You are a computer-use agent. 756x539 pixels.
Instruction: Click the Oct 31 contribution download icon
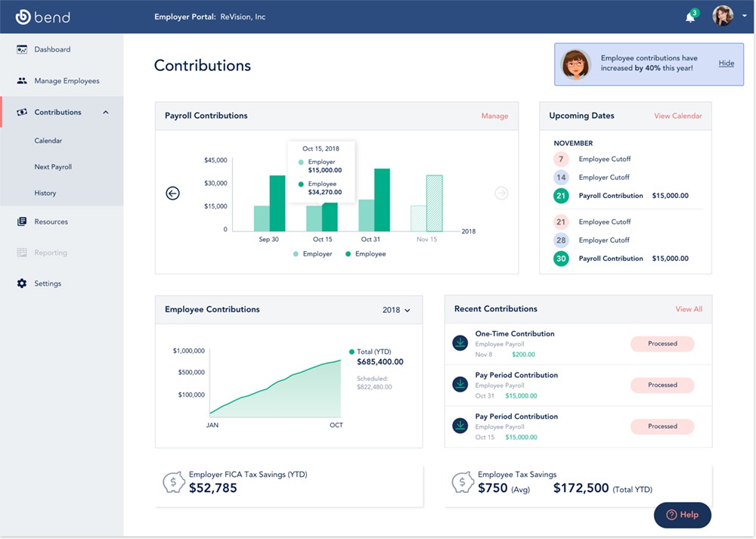[460, 385]
